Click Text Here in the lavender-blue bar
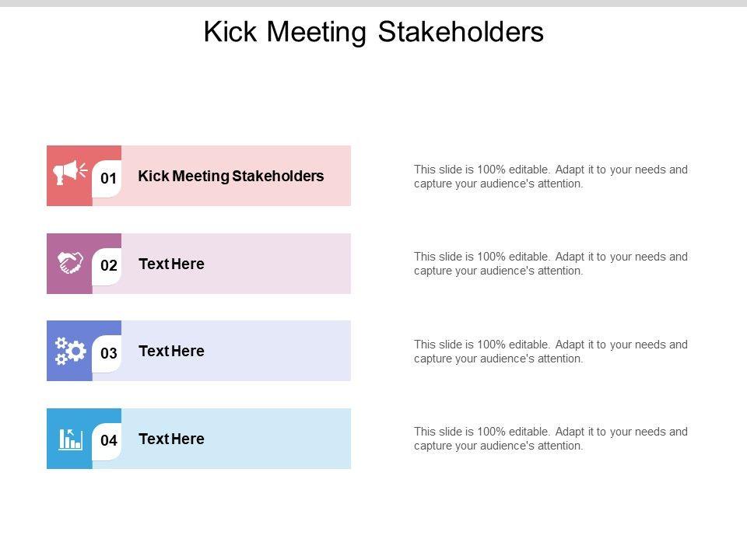This screenshot has height=560, width=747. 171,351
